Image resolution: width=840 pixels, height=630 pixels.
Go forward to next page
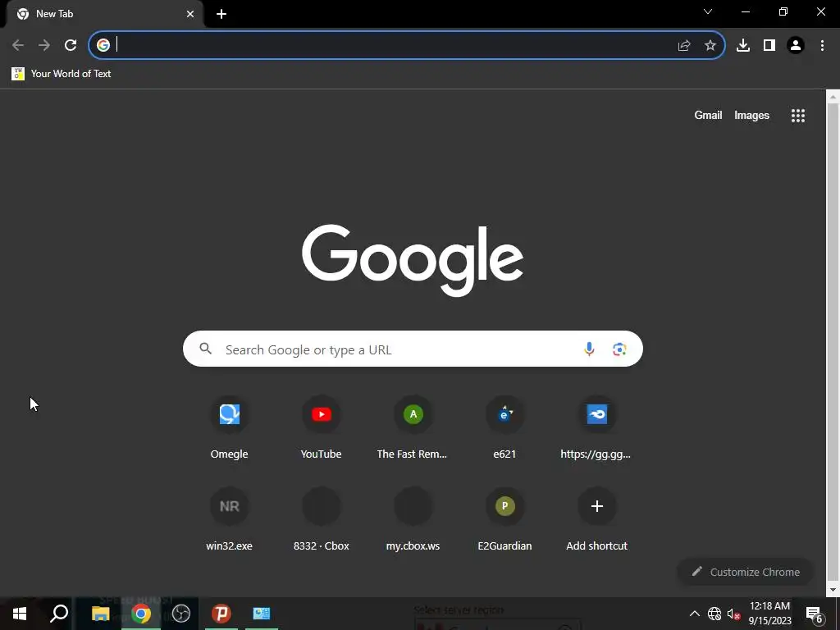44,46
